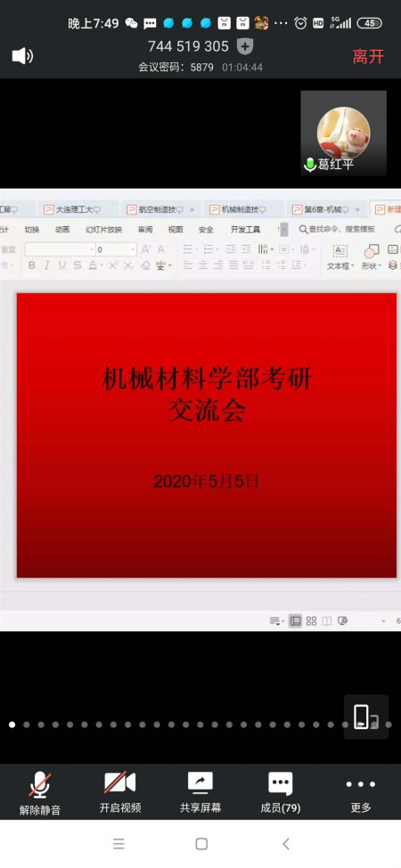Tap the screen orientation switch icon
The height and width of the screenshot is (868, 401).
click(x=366, y=717)
